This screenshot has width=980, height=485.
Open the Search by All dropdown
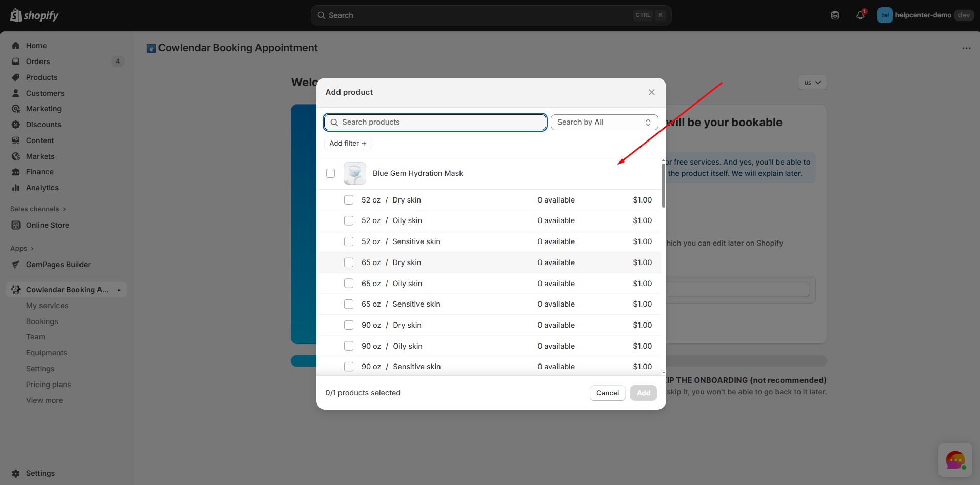(x=604, y=122)
